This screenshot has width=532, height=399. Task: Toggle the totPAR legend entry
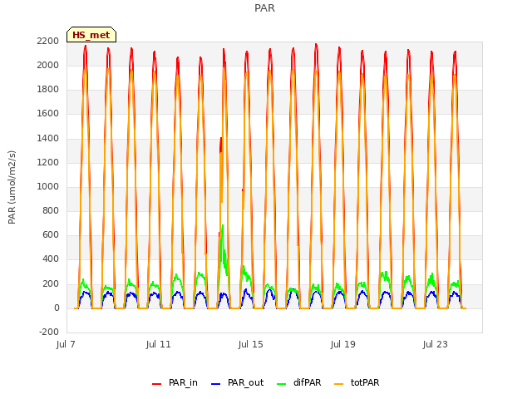(x=357, y=382)
